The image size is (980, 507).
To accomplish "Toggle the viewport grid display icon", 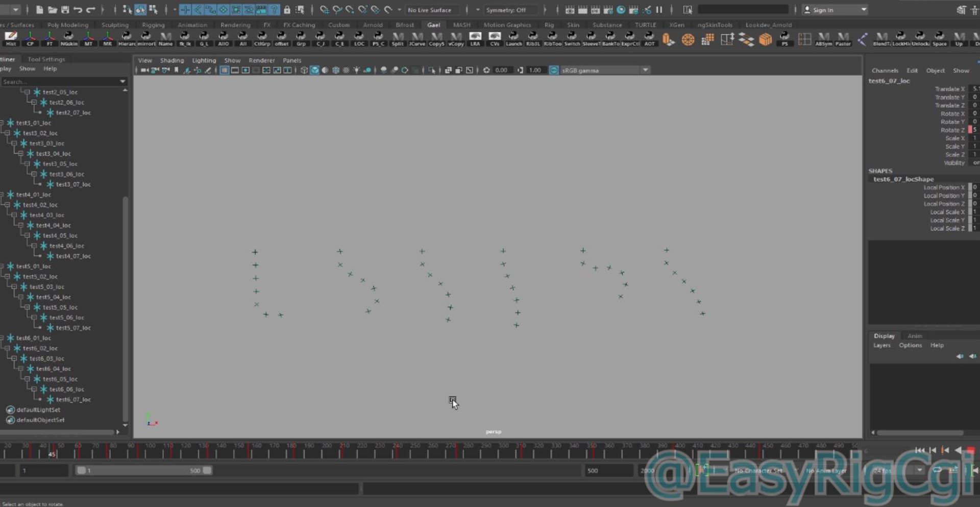I will coord(224,70).
